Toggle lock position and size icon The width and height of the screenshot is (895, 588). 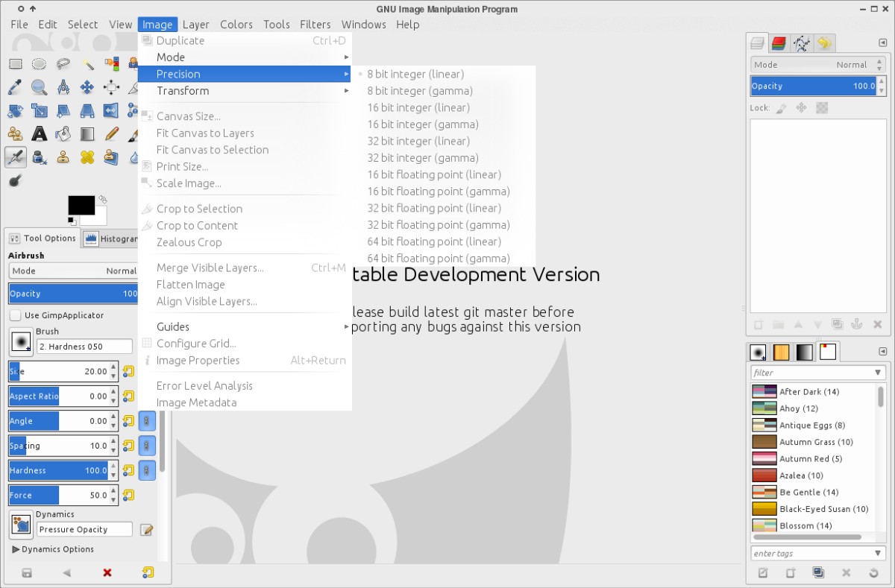click(x=801, y=108)
